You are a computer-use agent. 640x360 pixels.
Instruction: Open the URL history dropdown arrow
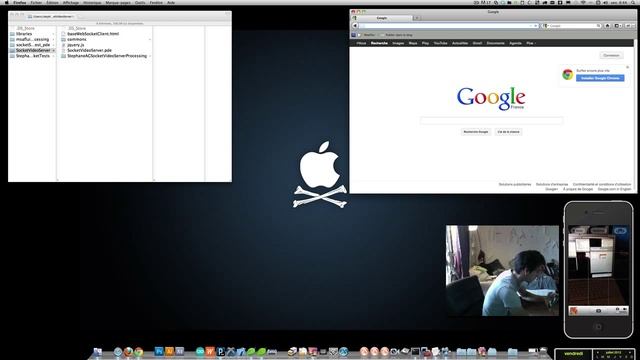(x=531, y=26)
